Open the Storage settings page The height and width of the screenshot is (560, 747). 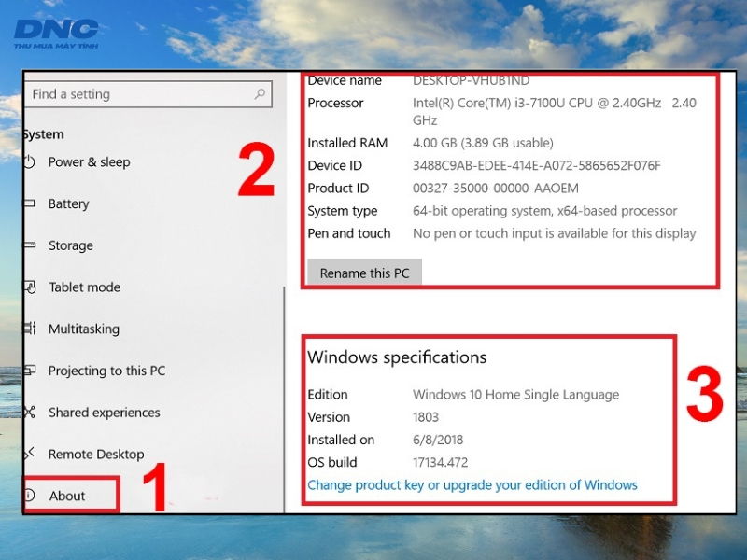[71, 245]
